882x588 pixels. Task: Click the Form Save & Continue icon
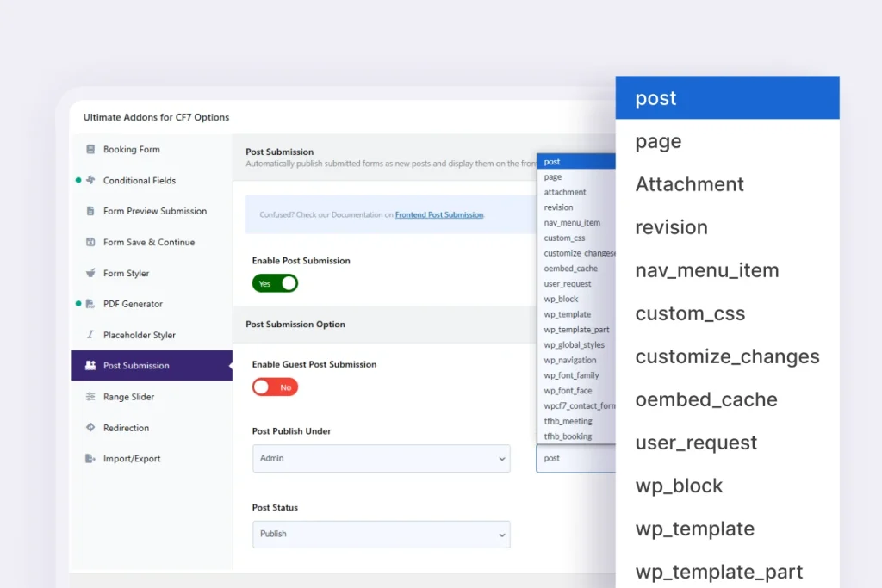coord(90,242)
